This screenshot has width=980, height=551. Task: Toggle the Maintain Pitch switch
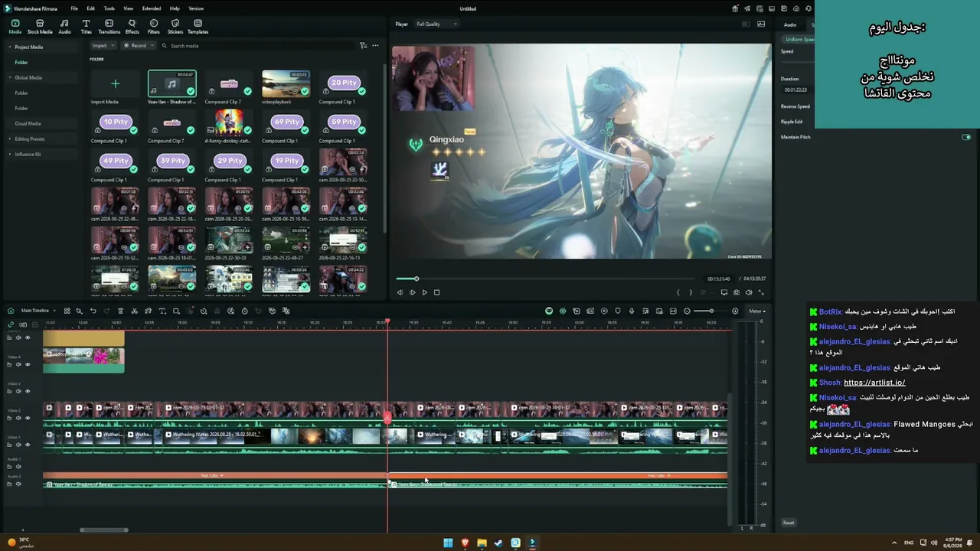[x=966, y=137]
